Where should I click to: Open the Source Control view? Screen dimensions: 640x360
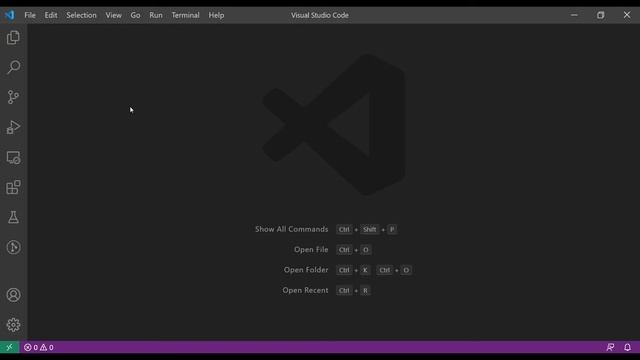13,97
